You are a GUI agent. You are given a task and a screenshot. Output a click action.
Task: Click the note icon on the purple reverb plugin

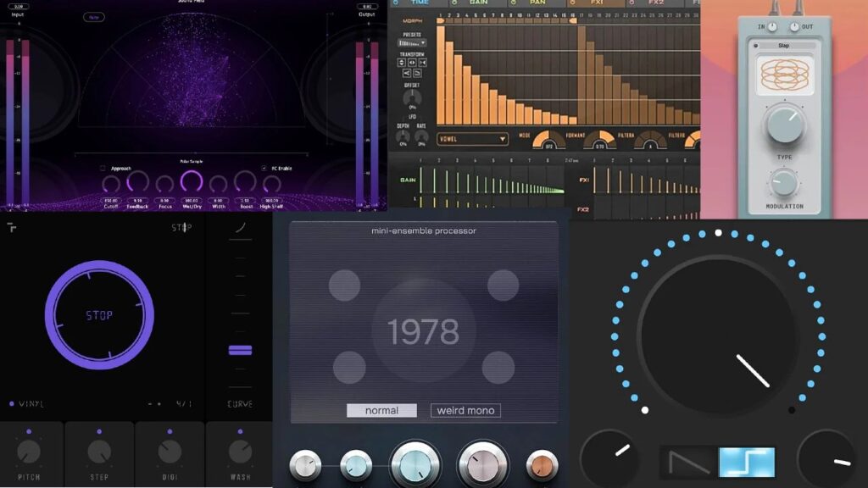pyautogui.click(x=93, y=17)
